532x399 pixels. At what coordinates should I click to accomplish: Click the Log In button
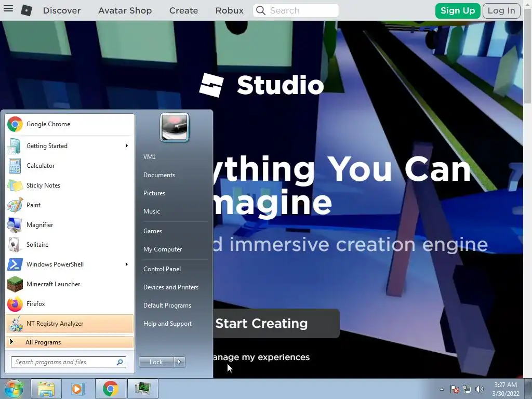(x=501, y=11)
